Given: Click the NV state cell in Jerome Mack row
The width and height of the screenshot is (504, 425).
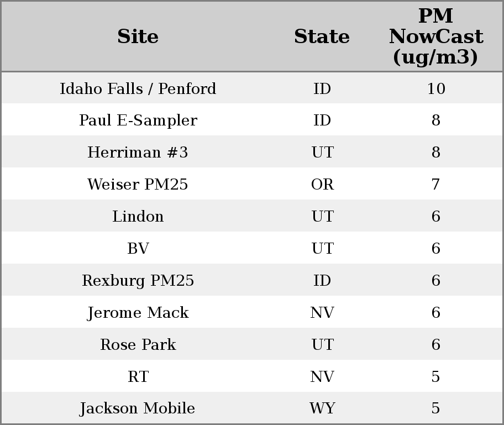Looking at the screenshot, I should point(322,313).
